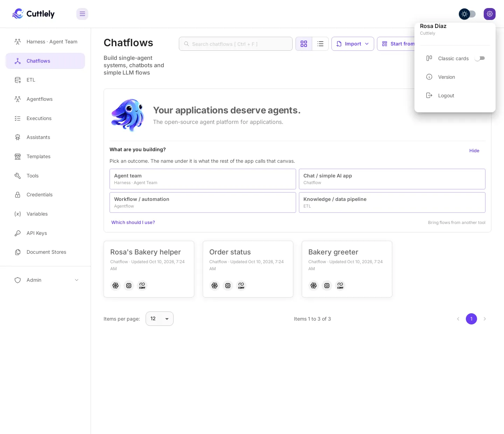This screenshot has height=434, width=504.
Task: Switch to list view
Action: [x=320, y=44]
